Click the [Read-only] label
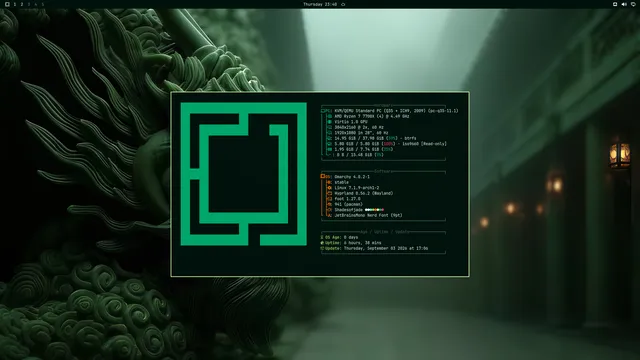640x360 pixels. (x=434, y=144)
